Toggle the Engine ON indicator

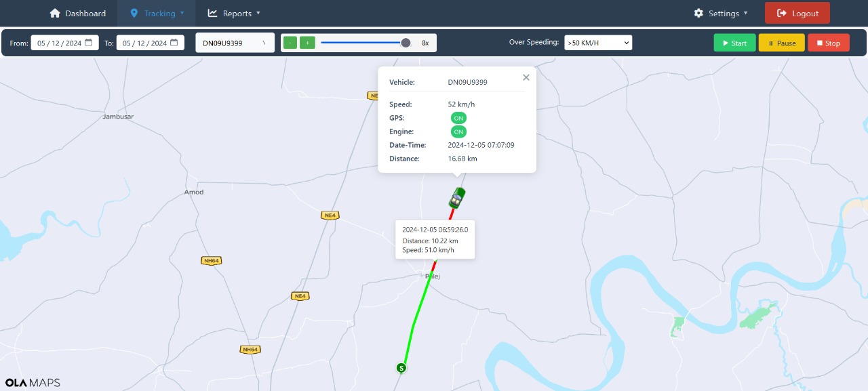[458, 131]
